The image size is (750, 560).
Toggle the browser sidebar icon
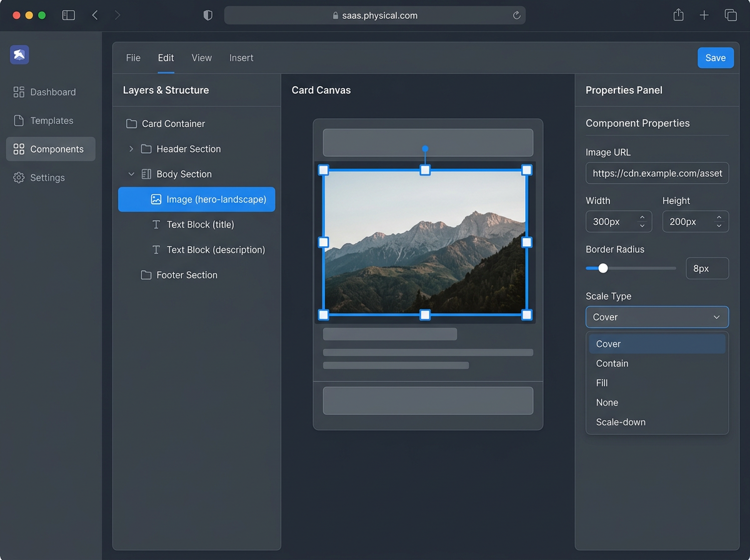point(69,15)
